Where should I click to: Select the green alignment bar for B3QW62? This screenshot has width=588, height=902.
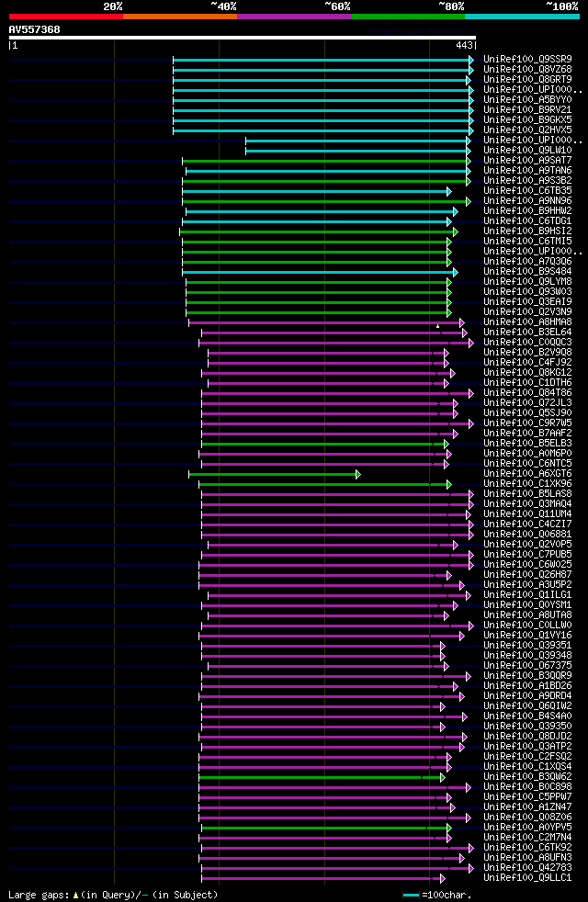pyautogui.click(x=322, y=778)
